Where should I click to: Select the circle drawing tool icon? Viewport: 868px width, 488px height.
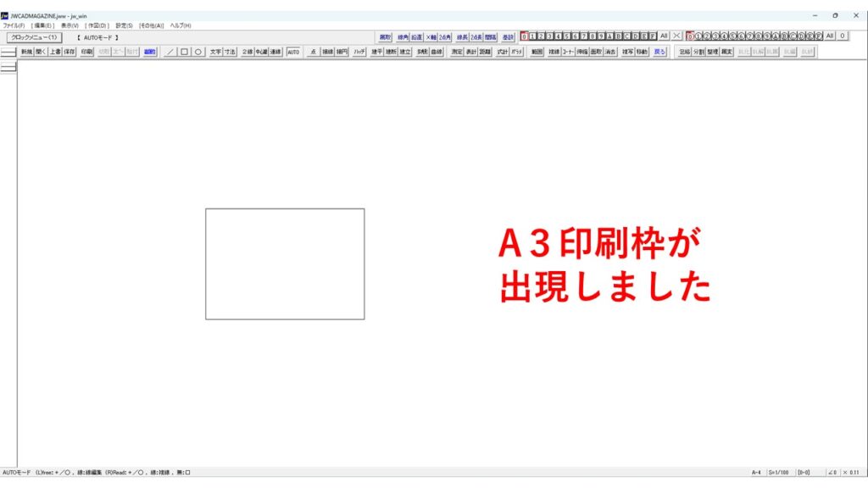click(198, 52)
